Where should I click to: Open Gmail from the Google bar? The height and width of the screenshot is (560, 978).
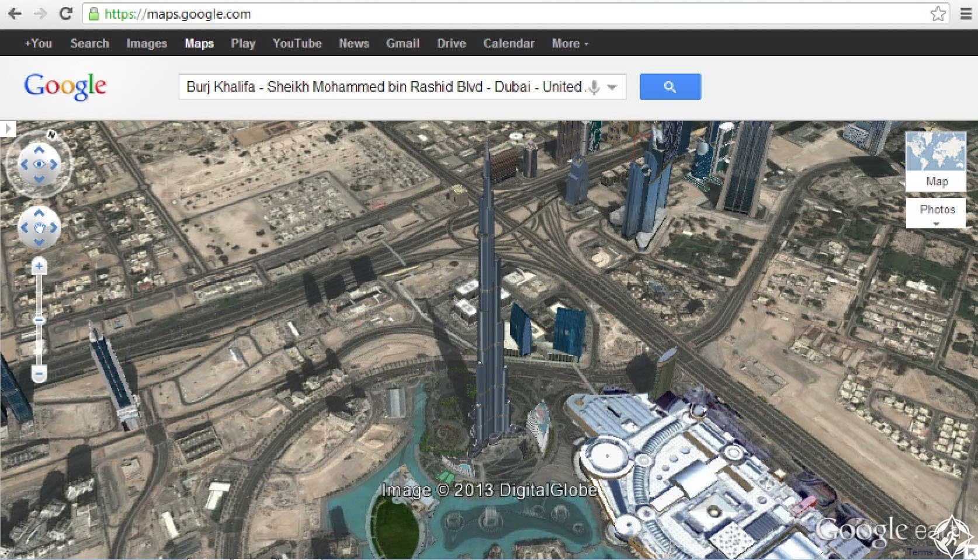tap(403, 43)
